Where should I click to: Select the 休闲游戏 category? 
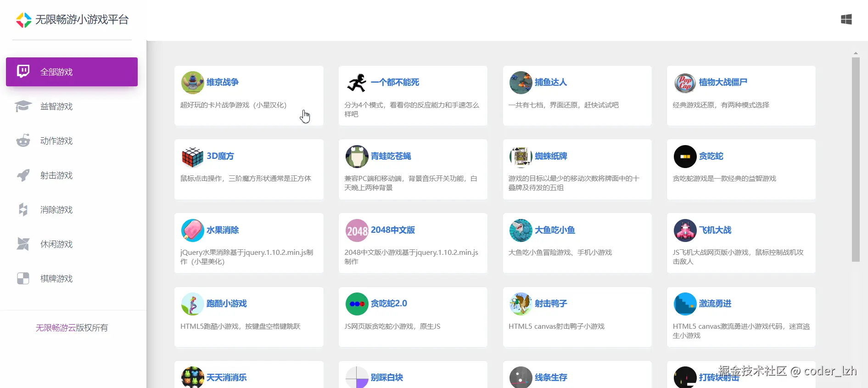72,244
